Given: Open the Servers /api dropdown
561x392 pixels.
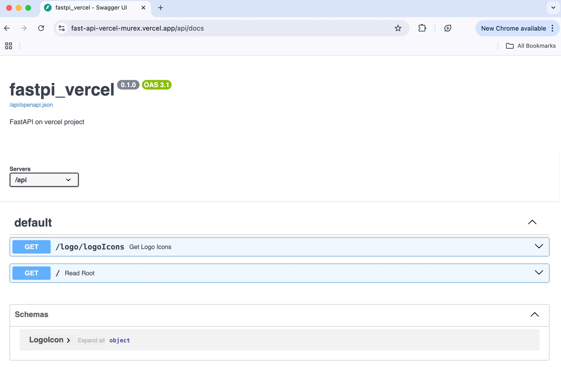Looking at the screenshot, I should [x=44, y=180].
